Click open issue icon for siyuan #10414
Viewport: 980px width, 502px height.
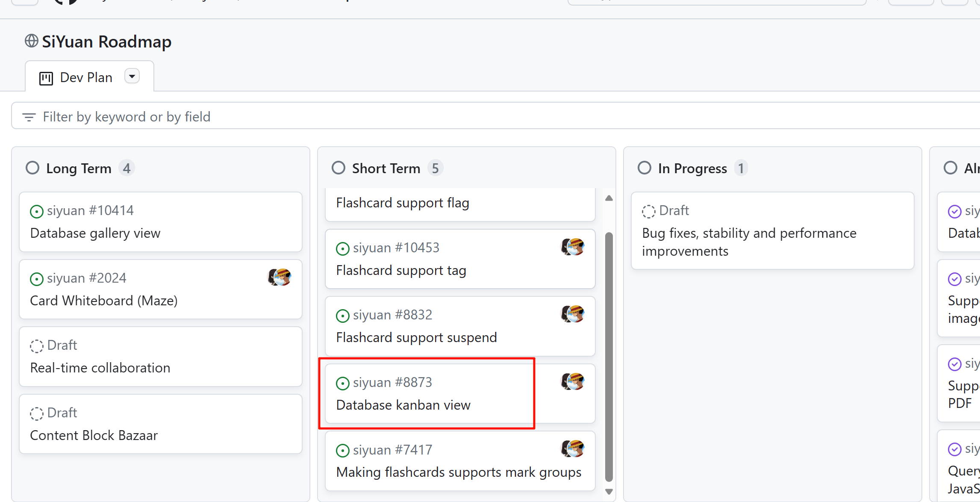pyautogui.click(x=37, y=211)
